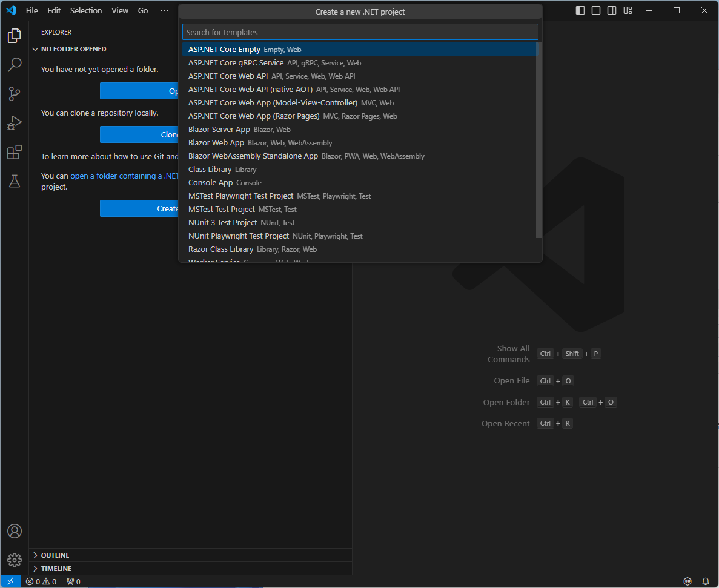Screen dimensions: 719x588
Task: Open the View menu
Action: [120, 10]
